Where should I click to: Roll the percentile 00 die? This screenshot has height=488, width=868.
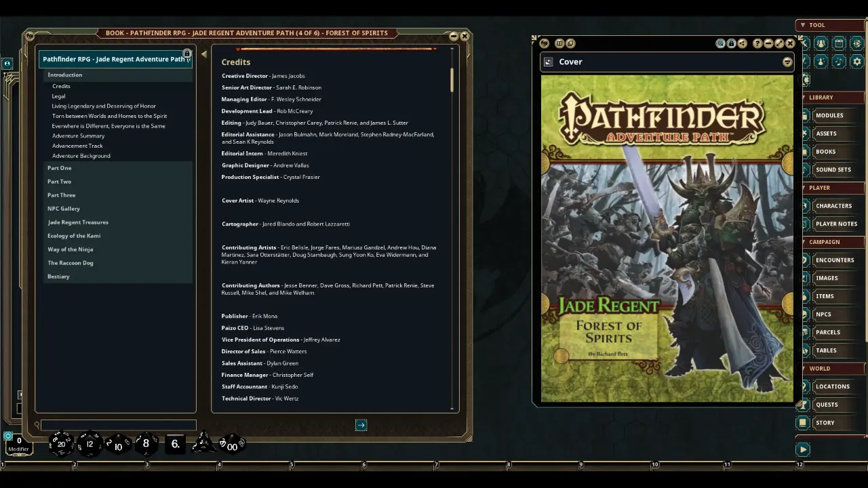point(232,445)
